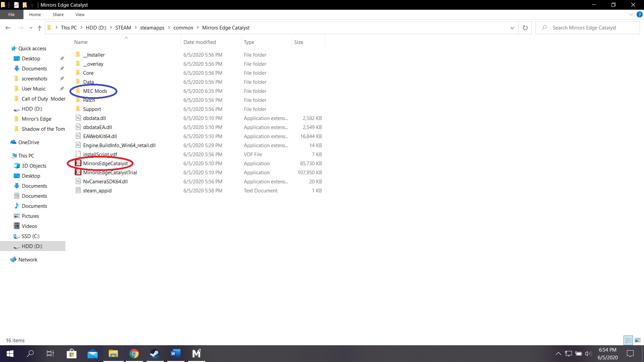Open the View ribbon tab
The height and width of the screenshot is (362, 644).
[80, 15]
